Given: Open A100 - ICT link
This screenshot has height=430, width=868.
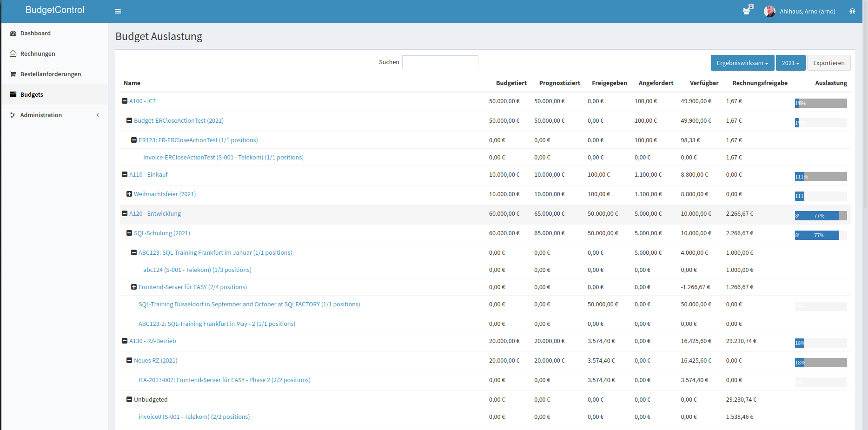Looking at the screenshot, I should point(143,101).
